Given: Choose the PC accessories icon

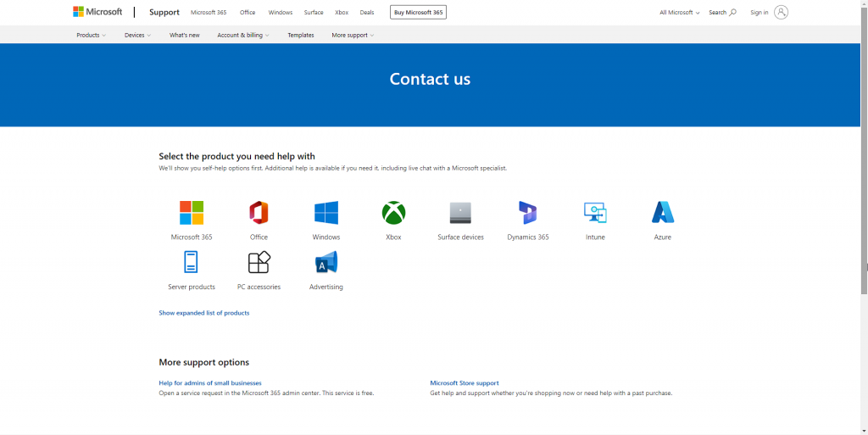Looking at the screenshot, I should [x=259, y=263].
